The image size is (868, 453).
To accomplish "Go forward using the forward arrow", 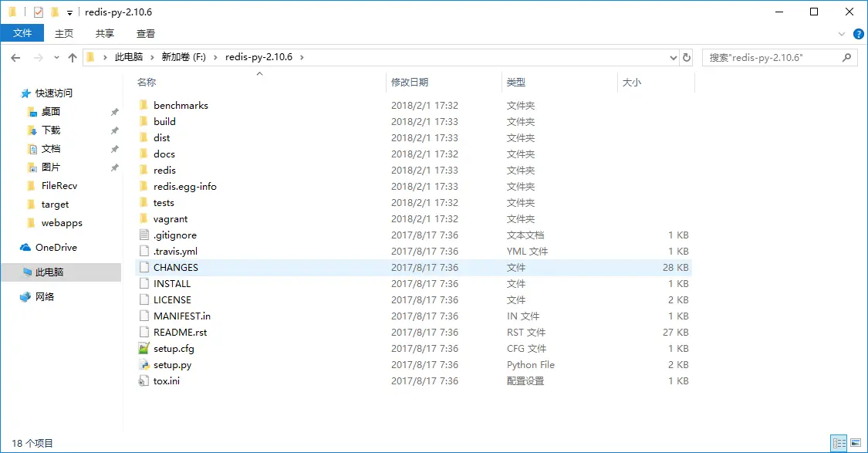I will click(x=39, y=58).
